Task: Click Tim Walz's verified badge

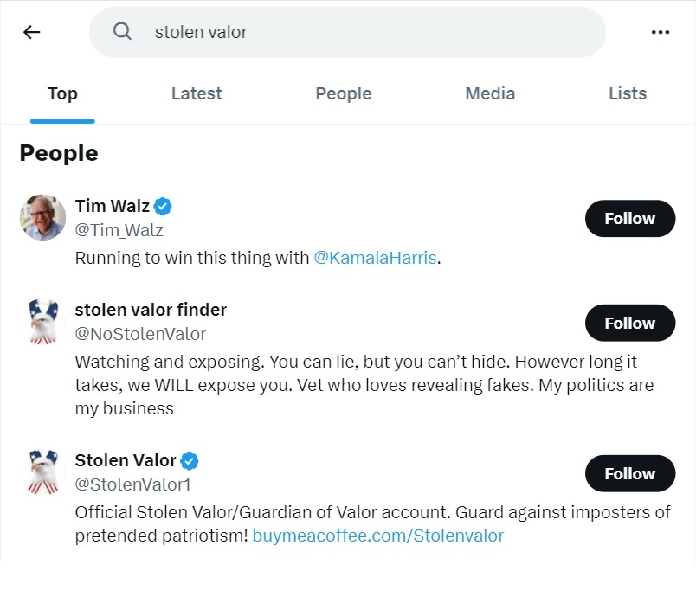Action: click(163, 206)
